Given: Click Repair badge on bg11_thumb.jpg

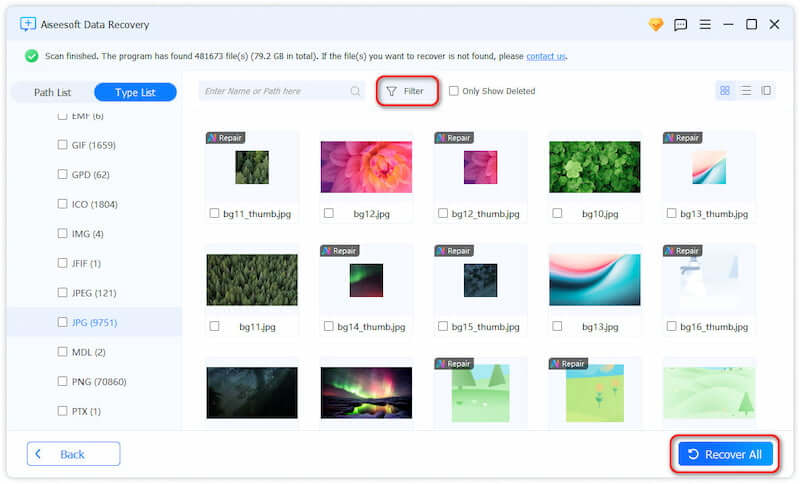Looking at the screenshot, I should click(226, 138).
